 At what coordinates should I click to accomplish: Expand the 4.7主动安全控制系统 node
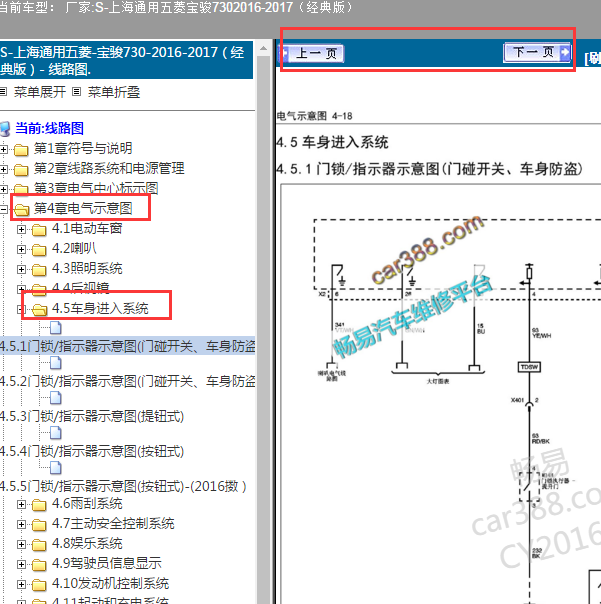click(21, 525)
